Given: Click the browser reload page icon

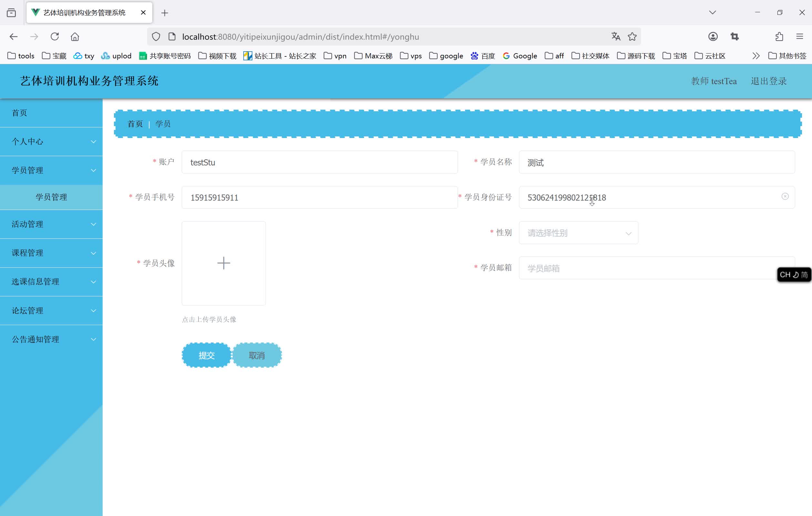Looking at the screenshot, I should pos(55,36).
